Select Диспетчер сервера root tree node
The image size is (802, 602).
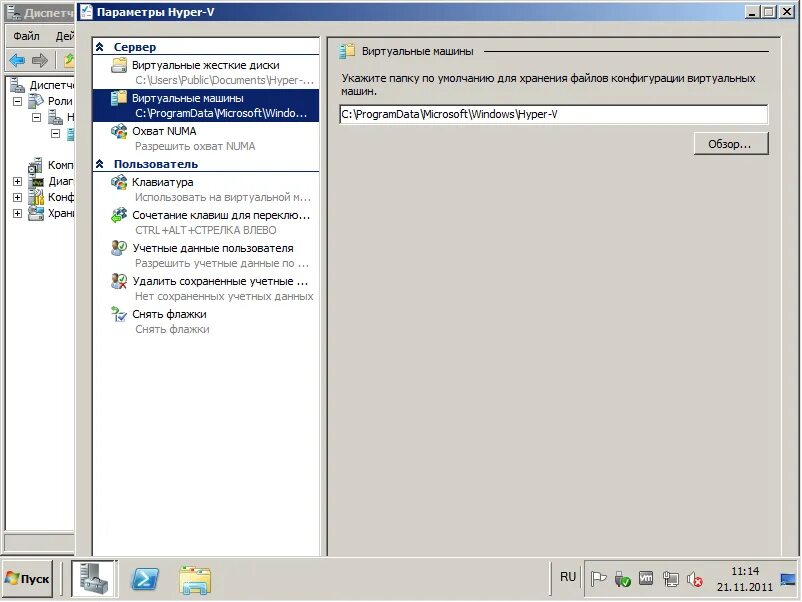coord(42,85)
